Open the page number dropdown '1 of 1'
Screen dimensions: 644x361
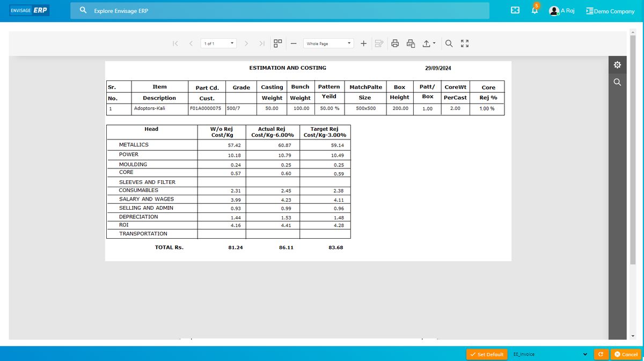(218, 43)
